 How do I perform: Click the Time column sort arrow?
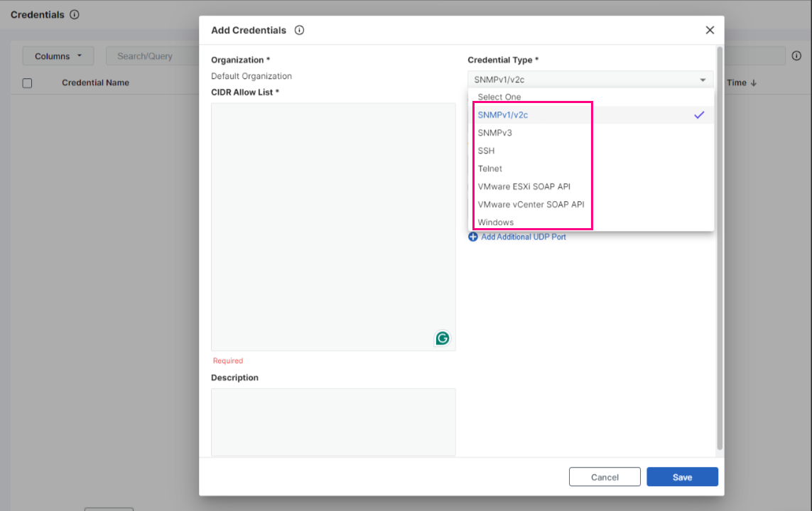pos(754,82)
